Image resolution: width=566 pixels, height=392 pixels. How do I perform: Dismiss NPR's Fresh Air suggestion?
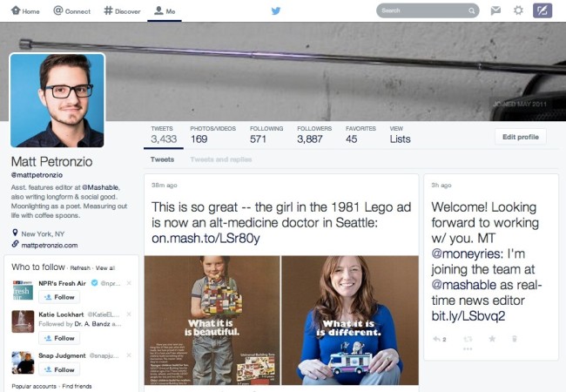pyautogui.click(x=129, y=283)
